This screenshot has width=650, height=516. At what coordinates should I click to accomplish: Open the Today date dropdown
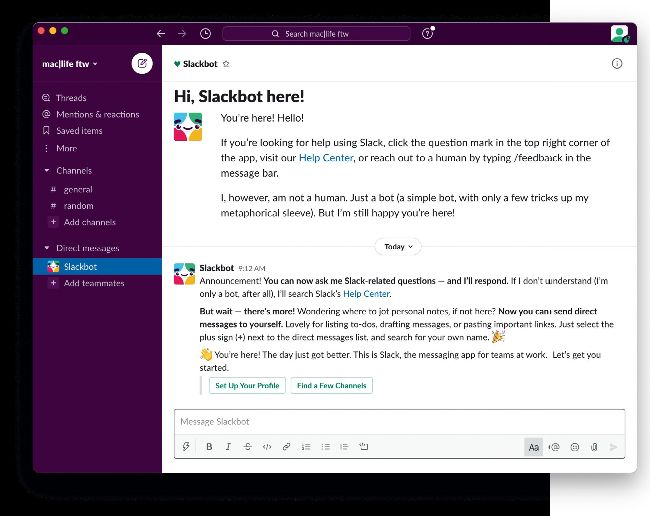coord(398,246)
